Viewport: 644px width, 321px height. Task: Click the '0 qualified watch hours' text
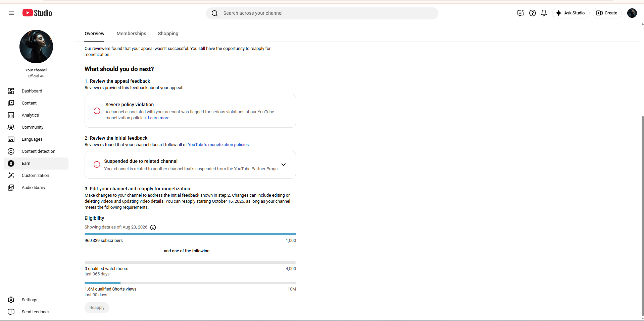coord(106,269)
